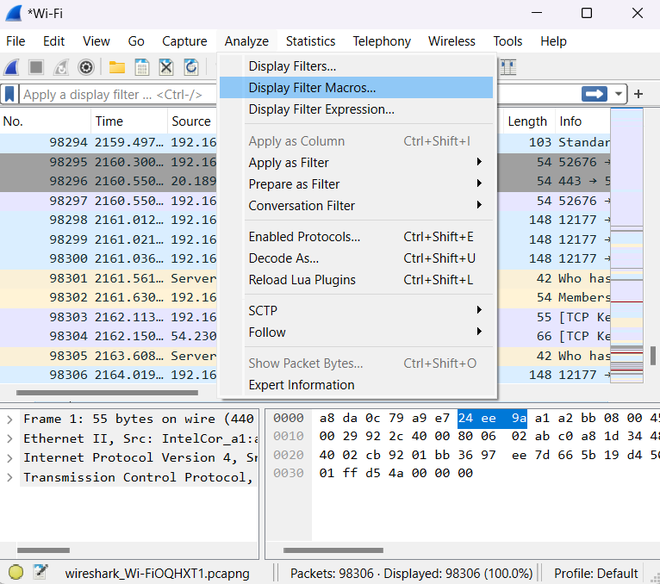Image resolution: width=660 pixels, height=584 pixels.
Task: Click the apply display filter arrow button
Action: coord(595,94)
